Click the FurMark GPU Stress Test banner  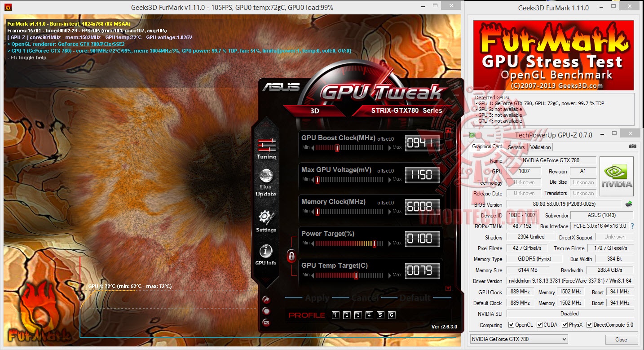(553, 55)
